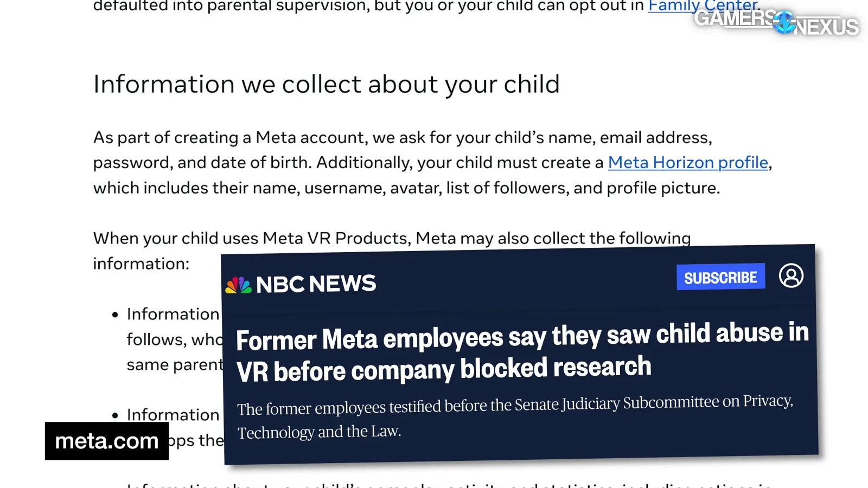Click the line 'which includes their name, username, avatar'
This screenshot has height=488, width=868.
pyautogui.click(x=406, y=188)
